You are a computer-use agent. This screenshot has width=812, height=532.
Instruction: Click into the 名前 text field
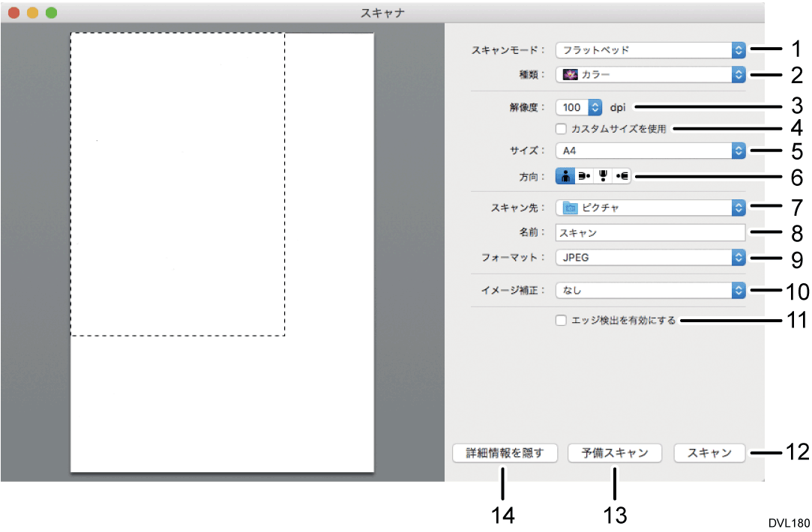coord(650,232)
